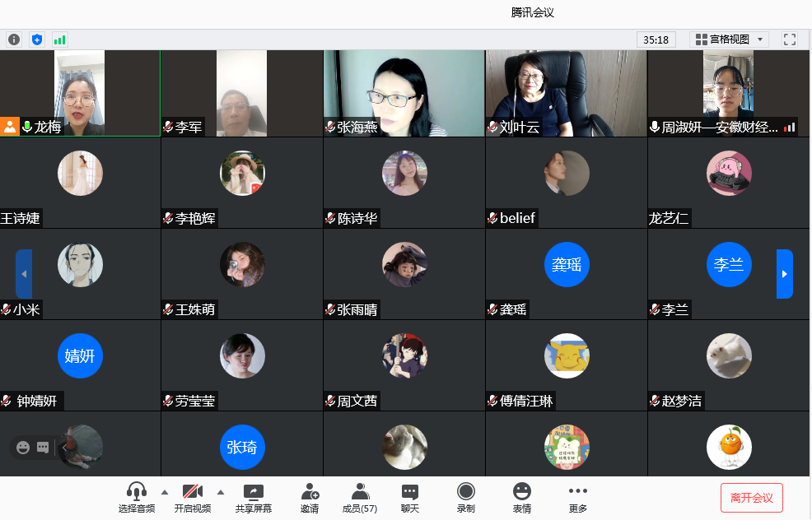Expand the arrow next to 选择音频
Image resolution: width=812 pixels, height=520 pixels.
165,492
